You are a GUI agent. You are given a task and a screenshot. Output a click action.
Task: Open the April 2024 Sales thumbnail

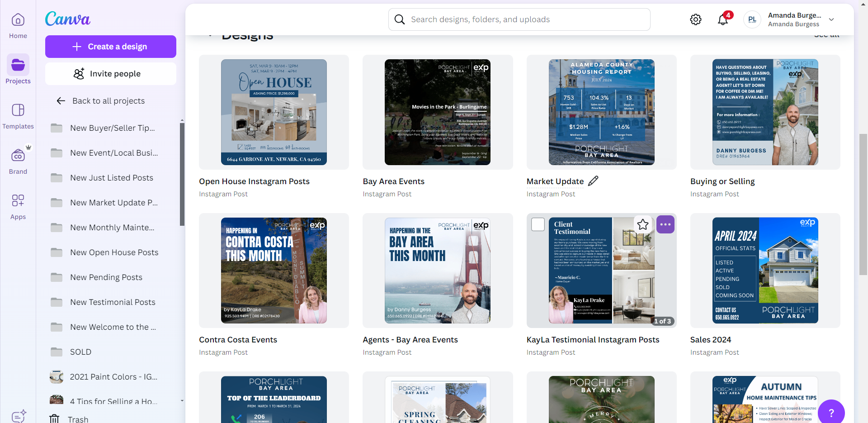click(765, 271)
